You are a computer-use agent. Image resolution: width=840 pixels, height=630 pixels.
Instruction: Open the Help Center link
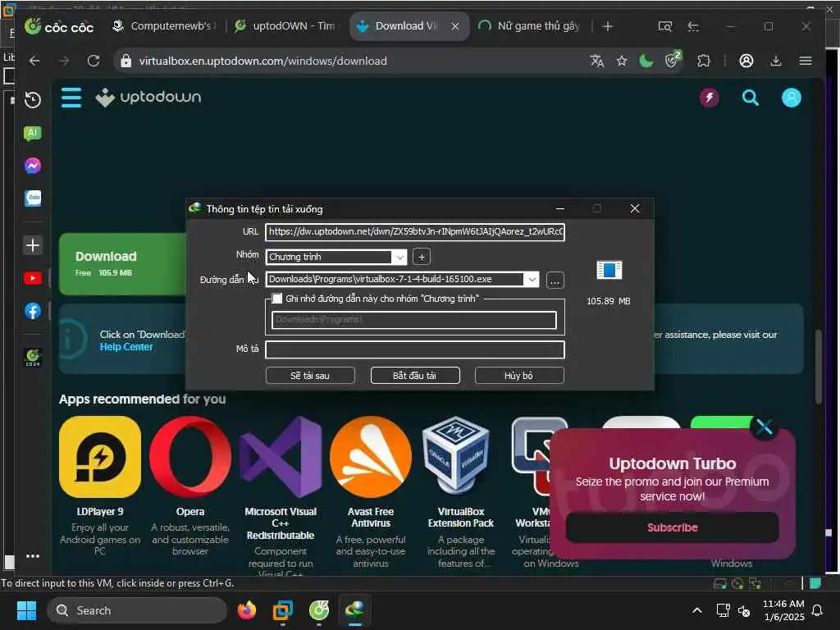point(126,347)
